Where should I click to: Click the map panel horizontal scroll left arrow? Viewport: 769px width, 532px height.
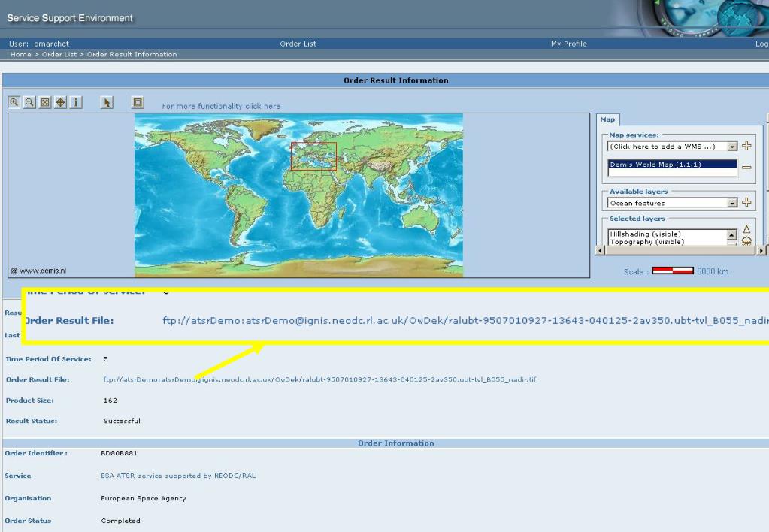tap(600, 250)
